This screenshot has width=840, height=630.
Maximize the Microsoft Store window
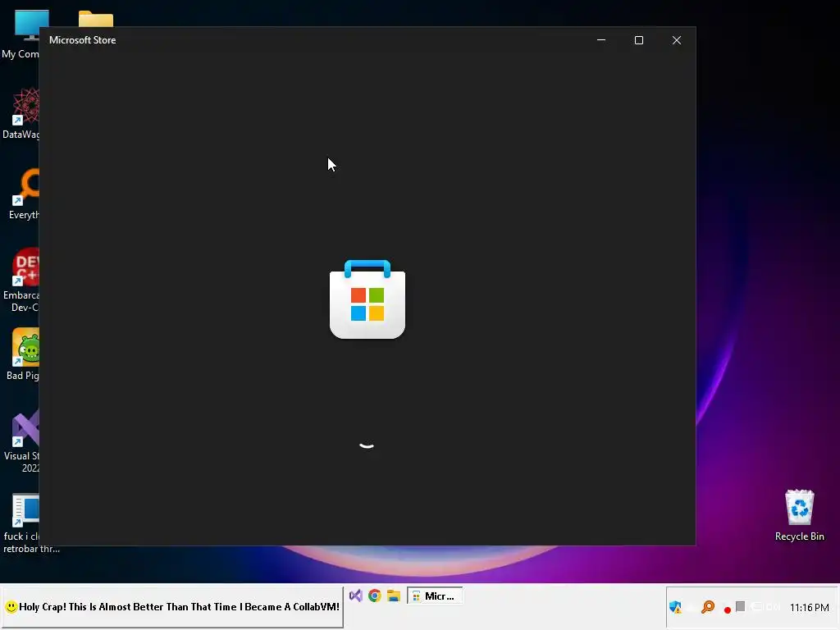pos(638,40)
